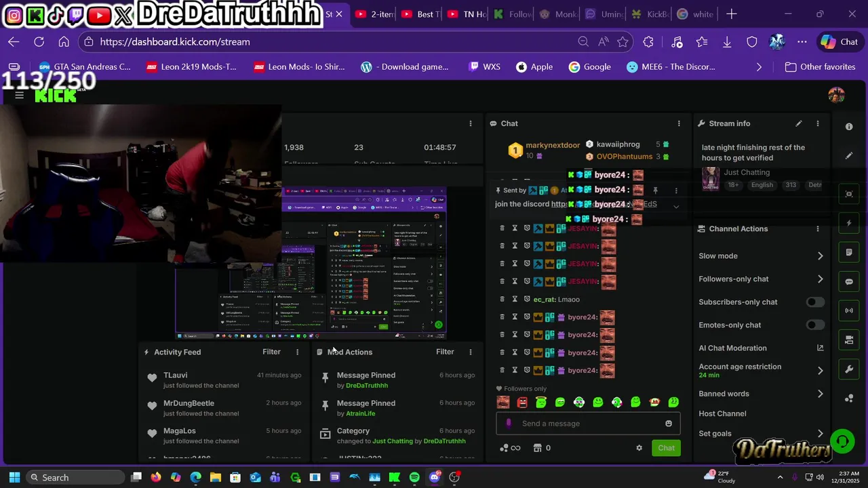
Task: Open pinned message three-dot menu
Action: [x=676, y=190]
